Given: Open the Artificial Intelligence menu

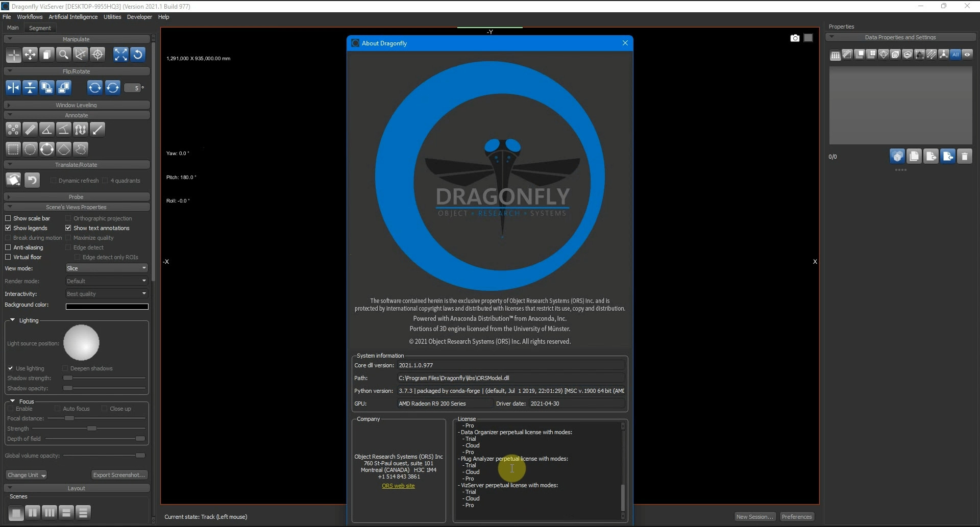Looking at the screenshot, I should 73,17.
